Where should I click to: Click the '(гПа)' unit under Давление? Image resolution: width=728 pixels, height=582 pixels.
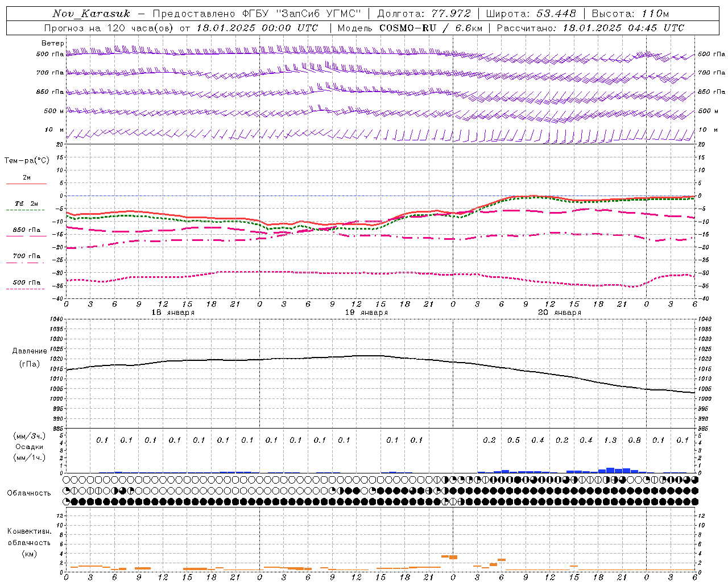point(30,364)
